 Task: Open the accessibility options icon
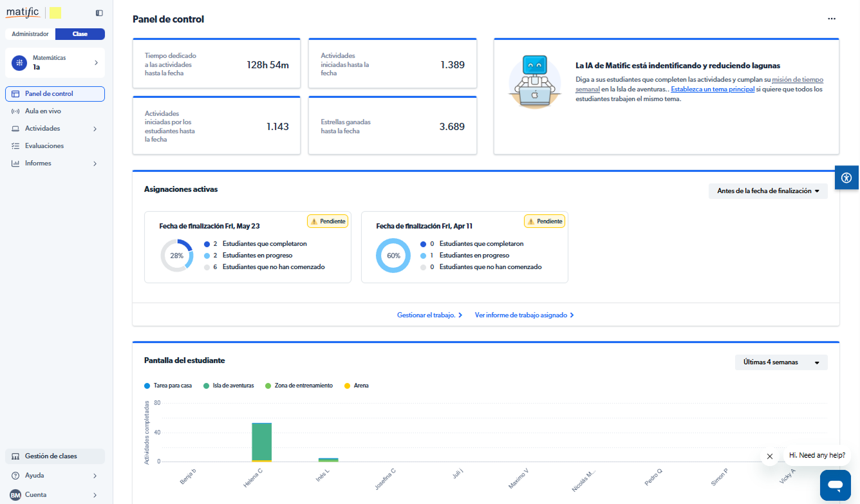tap(846, 178)
